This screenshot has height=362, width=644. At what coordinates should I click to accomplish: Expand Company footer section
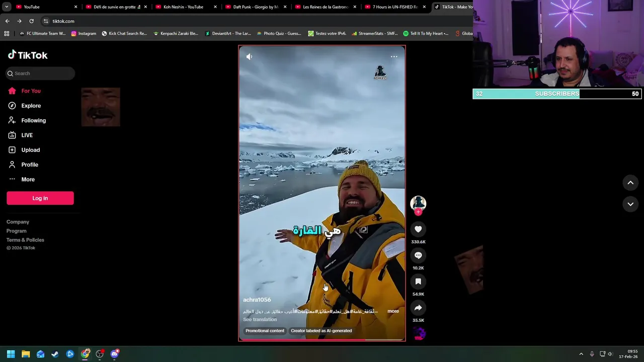[x=18, y=222]
